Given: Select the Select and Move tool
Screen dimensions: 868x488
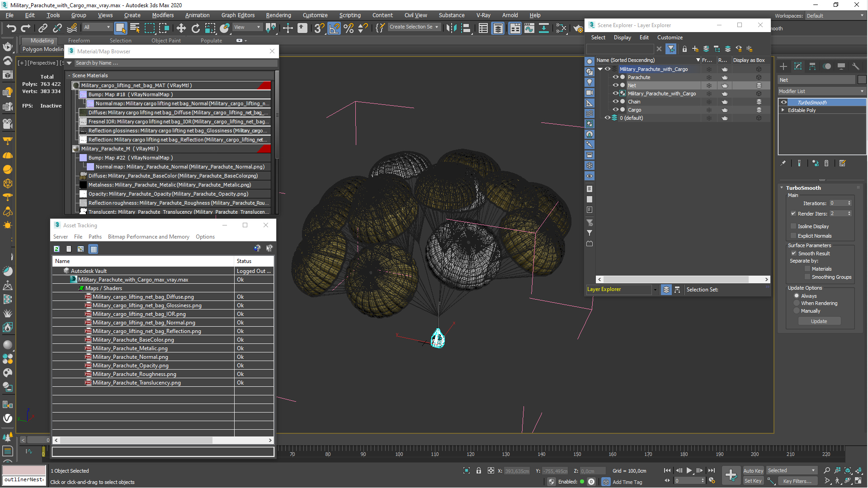Looking at the screenshot, I should tap(287, 28).
